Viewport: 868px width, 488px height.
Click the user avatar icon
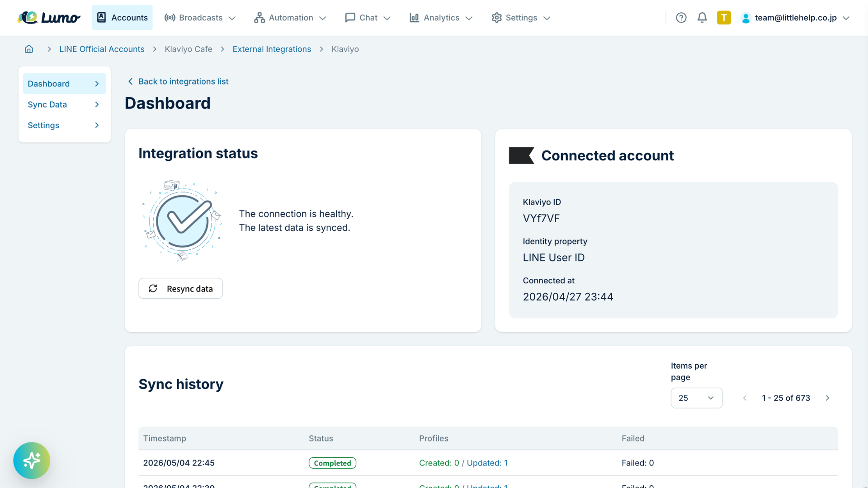coord(746,18)
